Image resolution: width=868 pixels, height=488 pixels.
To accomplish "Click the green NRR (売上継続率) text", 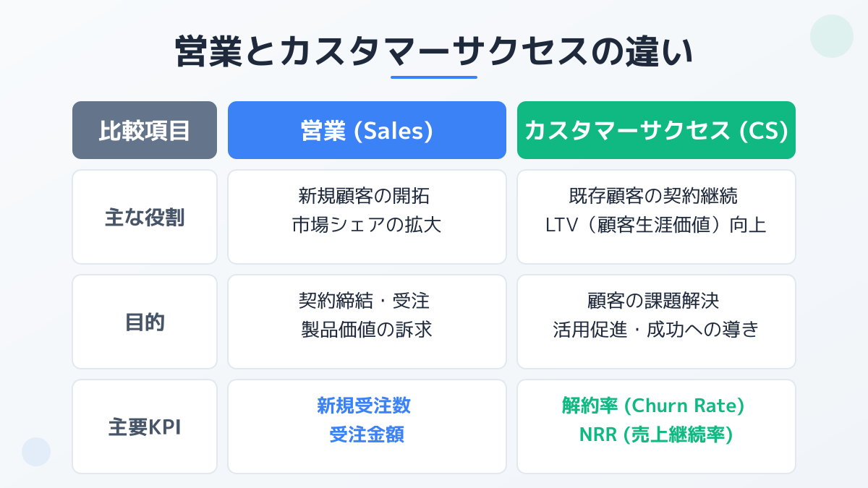I will click(656, 435).
